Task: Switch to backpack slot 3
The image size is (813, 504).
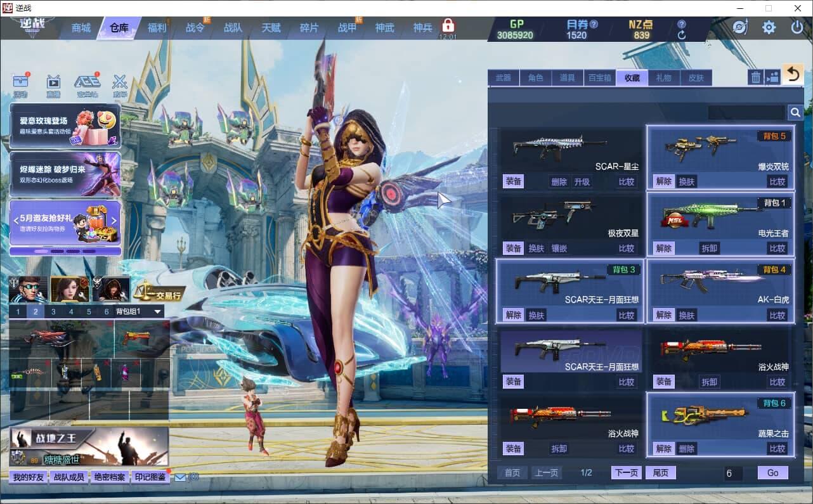Action: pos(53,311)
